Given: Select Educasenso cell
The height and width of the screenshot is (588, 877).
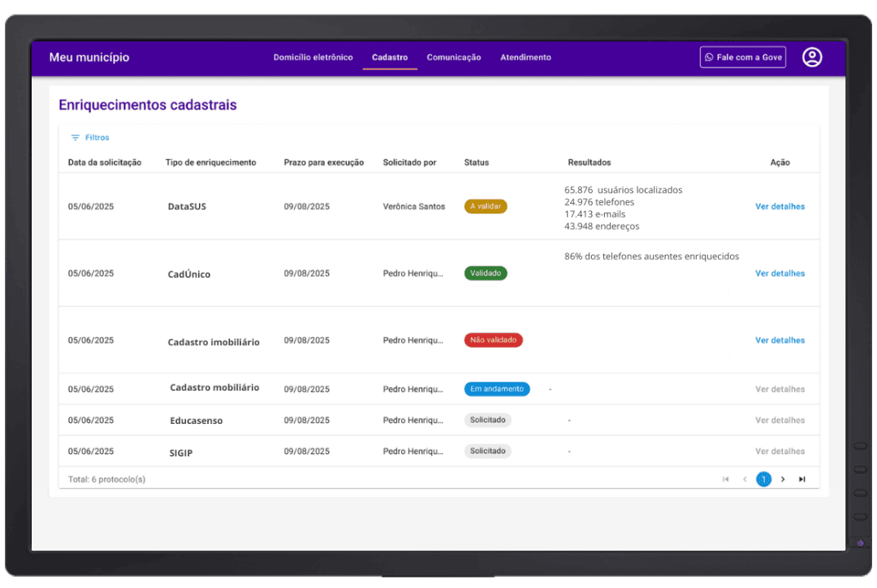Looking at the screenshot, I should 197,421.
